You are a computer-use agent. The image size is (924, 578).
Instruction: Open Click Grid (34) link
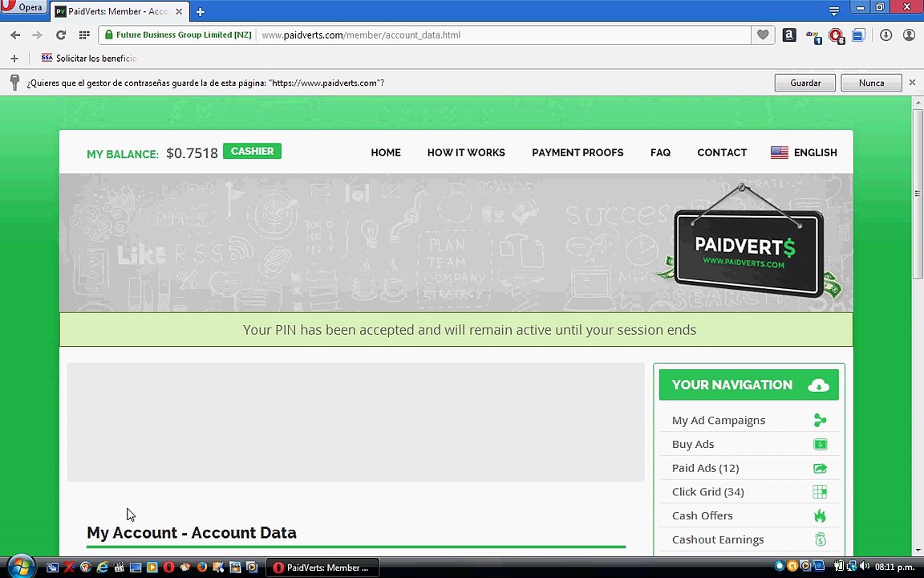[x=707, y=492]
